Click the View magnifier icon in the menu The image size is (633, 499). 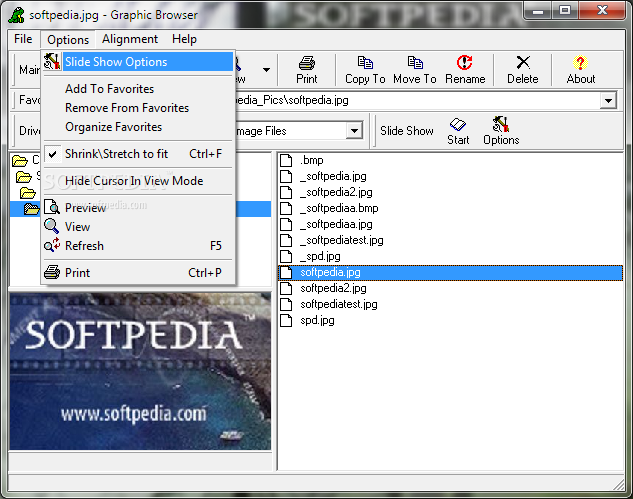[x=52, y=226]
